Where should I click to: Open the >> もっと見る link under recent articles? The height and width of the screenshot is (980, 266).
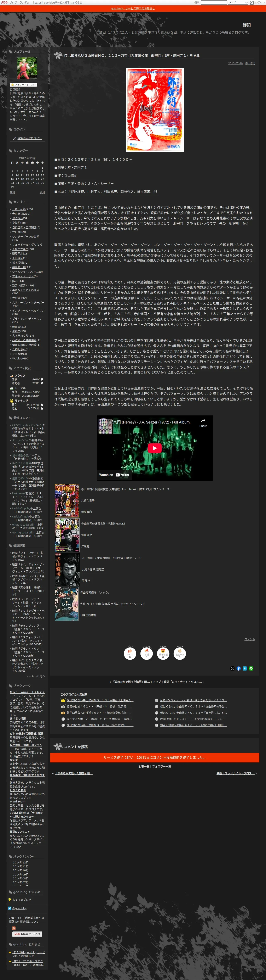[x=35, y=676]
